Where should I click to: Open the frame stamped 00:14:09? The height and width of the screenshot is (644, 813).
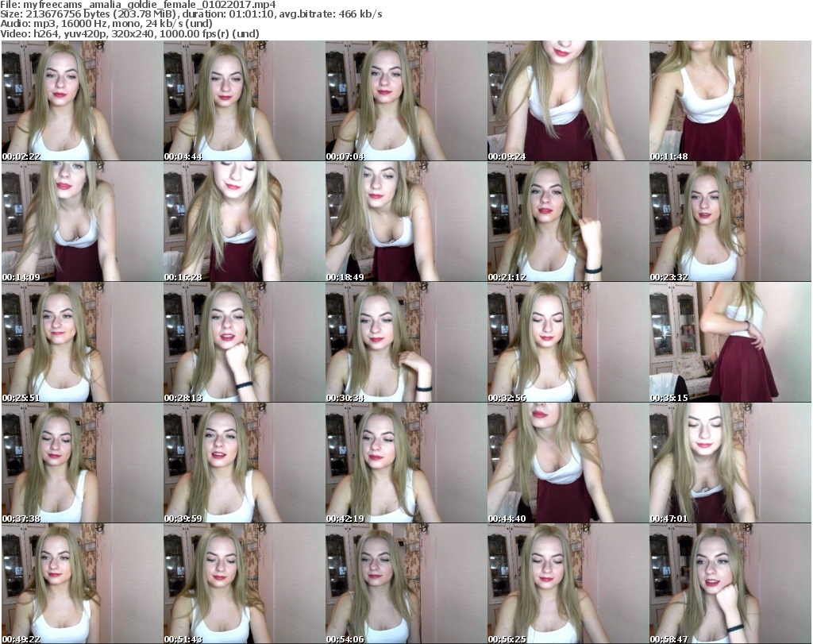point(82,222)
